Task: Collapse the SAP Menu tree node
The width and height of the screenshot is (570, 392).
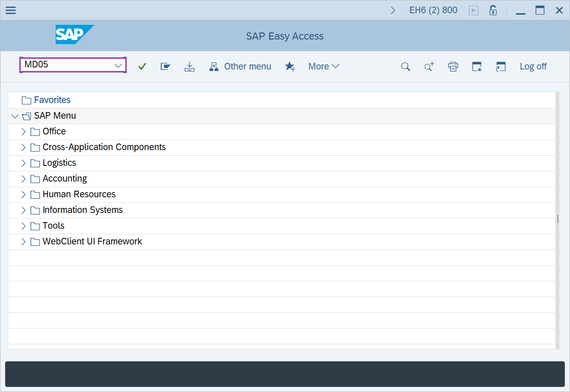Action: [15, 116]
